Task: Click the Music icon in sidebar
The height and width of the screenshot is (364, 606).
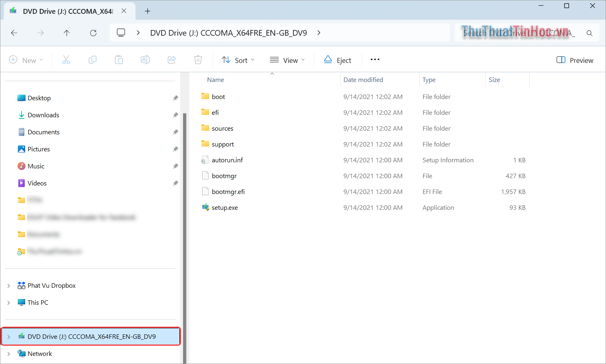Action: tap(22, 166)
